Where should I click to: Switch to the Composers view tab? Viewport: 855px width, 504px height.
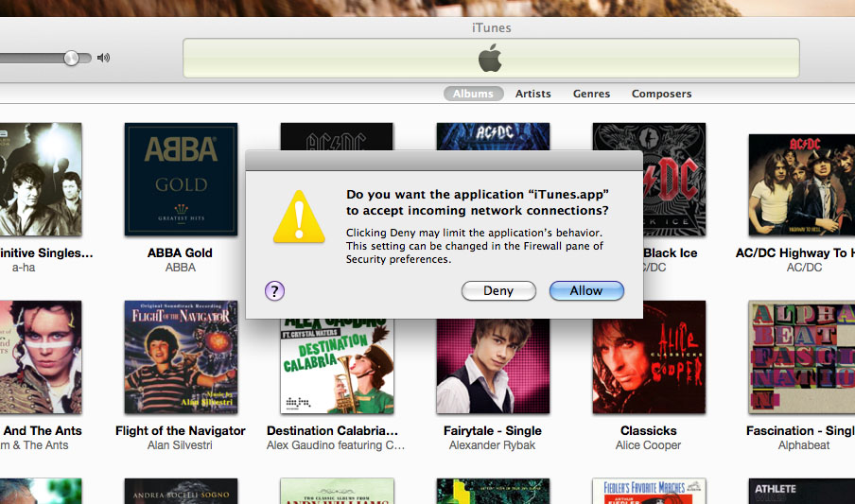coord(661,94)
